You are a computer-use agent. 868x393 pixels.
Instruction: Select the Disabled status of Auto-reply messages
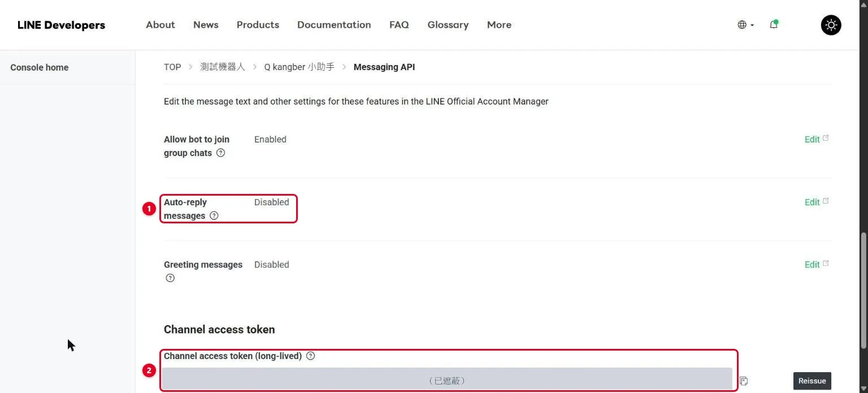pyautogui.click(x=271, y=202)
